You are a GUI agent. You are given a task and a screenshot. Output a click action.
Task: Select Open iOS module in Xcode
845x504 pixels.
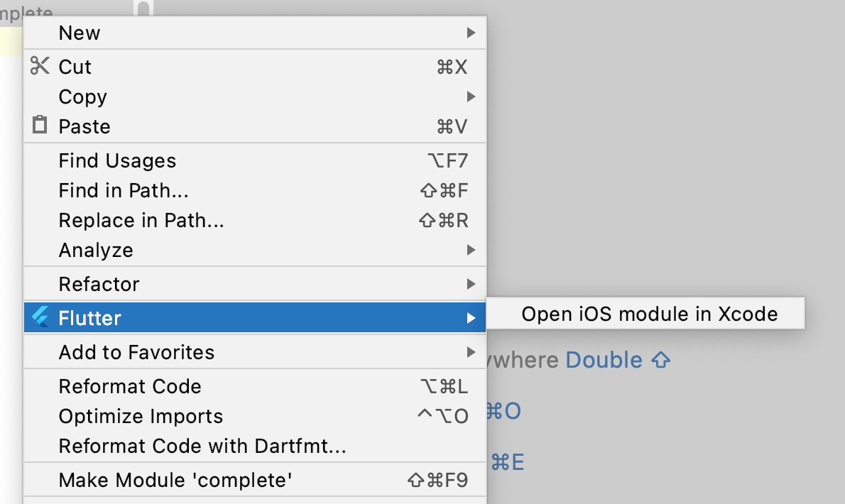pyautogui.click(x=645, y=313)
